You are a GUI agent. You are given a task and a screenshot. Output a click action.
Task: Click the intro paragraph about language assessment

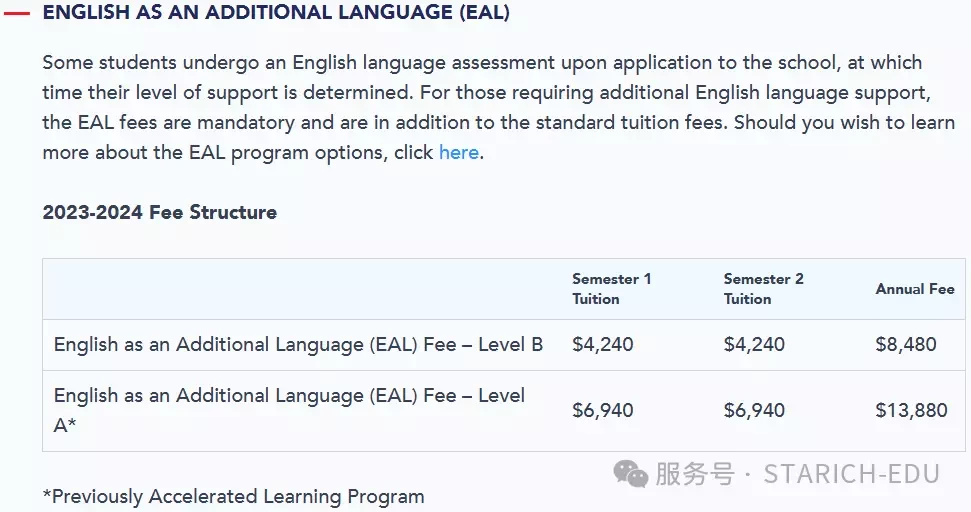pyautogui.click(x=499, y=107)
